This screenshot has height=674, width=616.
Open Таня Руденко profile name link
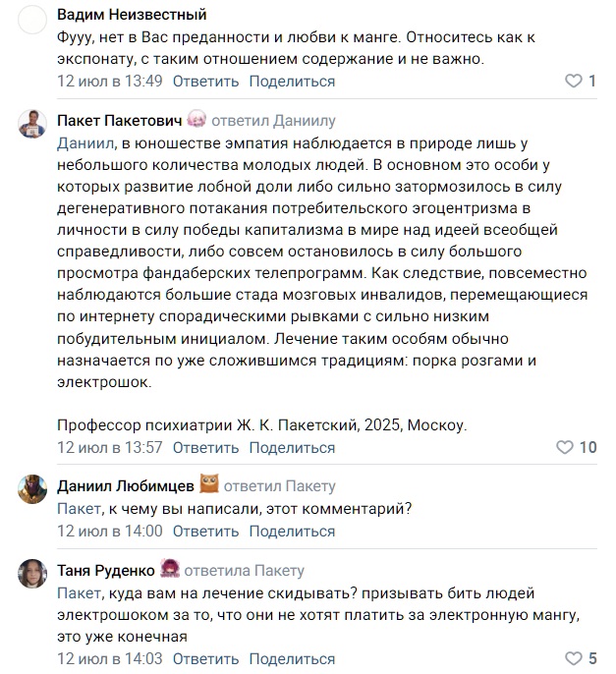tap(106, 571)
